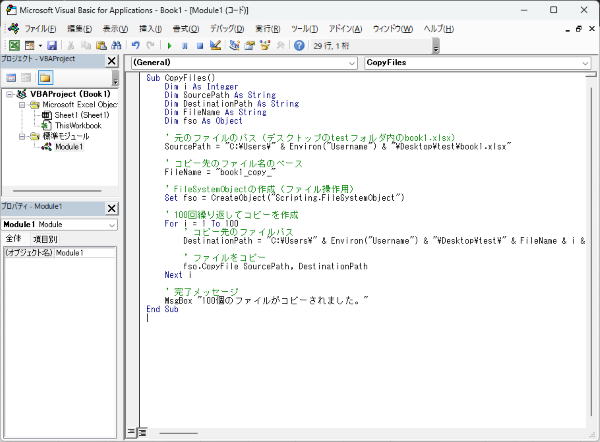This screenshot has width=600, height=442.
Task: Close the プロジェクト - VBAProject panel
Action: click(111, 61)
